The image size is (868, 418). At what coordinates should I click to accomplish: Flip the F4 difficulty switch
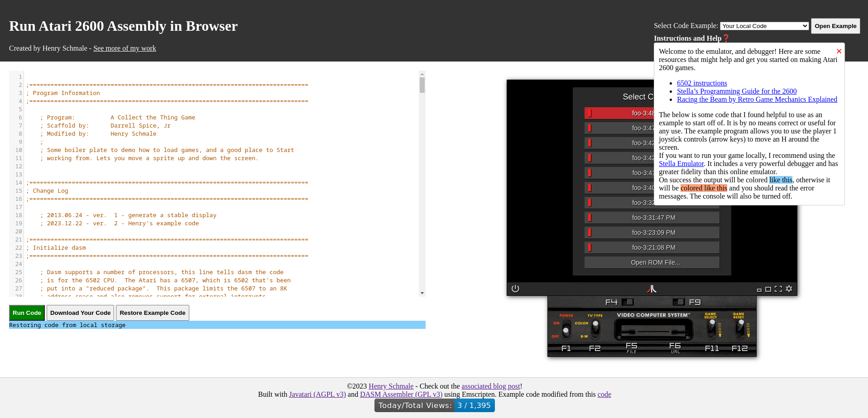point(628,302)
